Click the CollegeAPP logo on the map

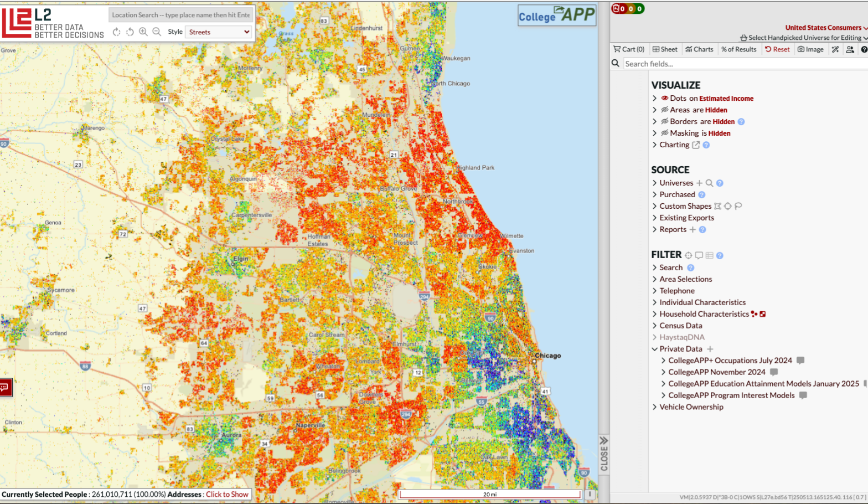coord(557,15)
